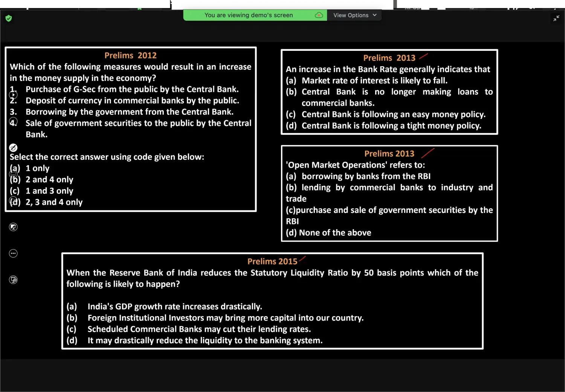565x392 pixels.
Task: Choose "Scheduled Commercial Banks may cut their lending rates"
Action: click(x=199, y=329)
